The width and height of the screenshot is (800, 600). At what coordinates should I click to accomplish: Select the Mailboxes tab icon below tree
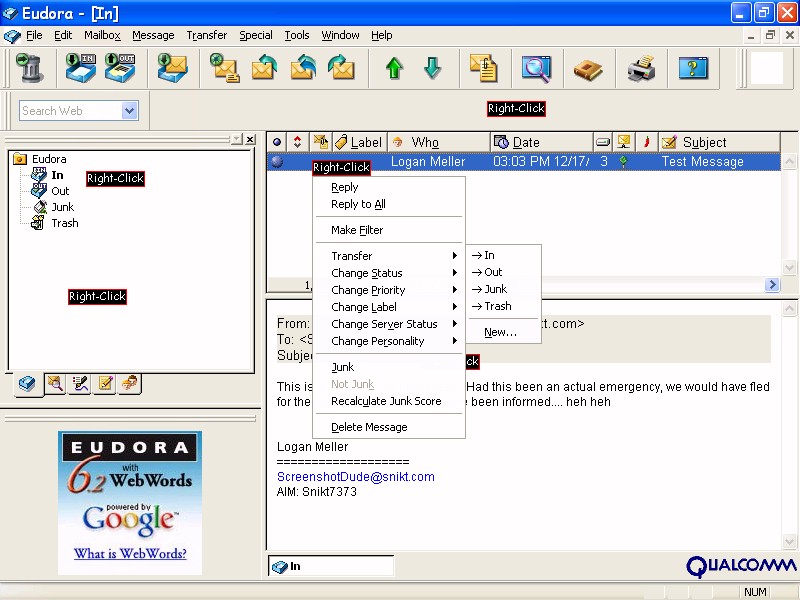pos(27,384)
